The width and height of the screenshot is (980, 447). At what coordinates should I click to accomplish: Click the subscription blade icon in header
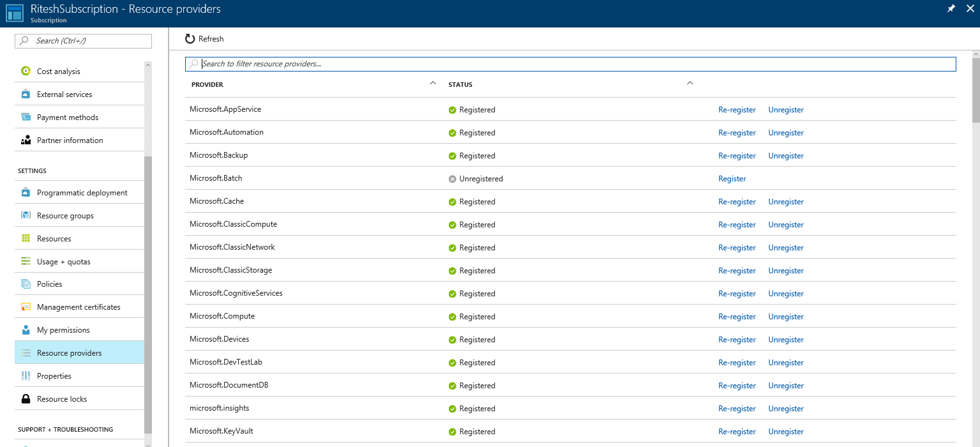coord(15,13)
